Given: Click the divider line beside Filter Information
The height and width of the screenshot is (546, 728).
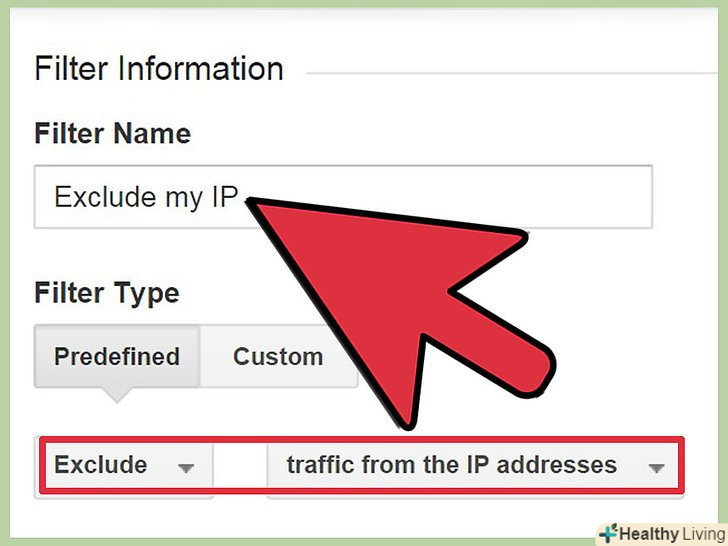Looking at the screenshot, I should point(511,73).
